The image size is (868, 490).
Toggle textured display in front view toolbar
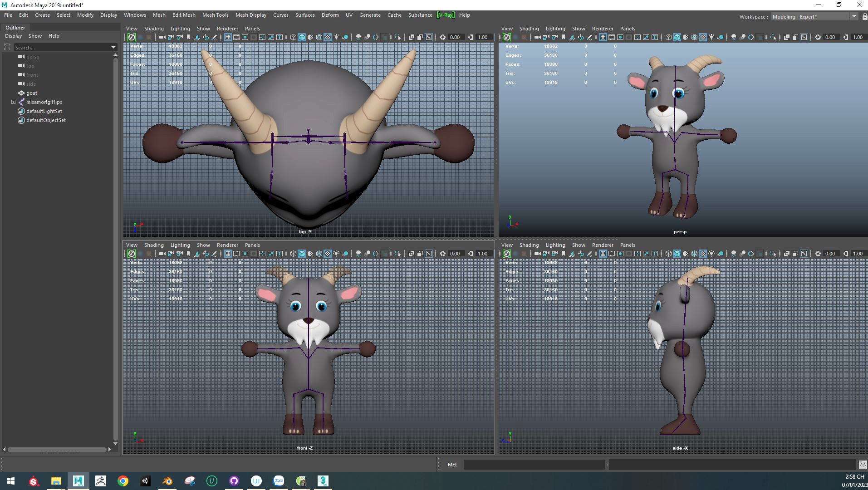[x=327, y=254]
